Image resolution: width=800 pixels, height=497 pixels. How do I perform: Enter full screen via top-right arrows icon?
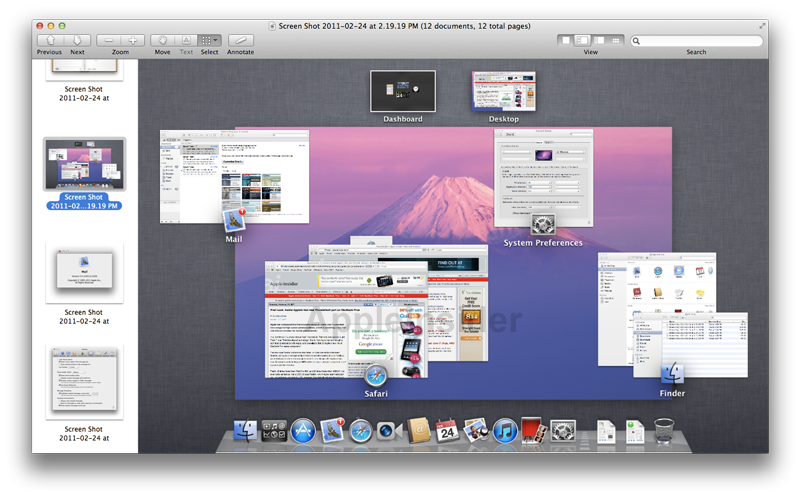click(763, 24)
